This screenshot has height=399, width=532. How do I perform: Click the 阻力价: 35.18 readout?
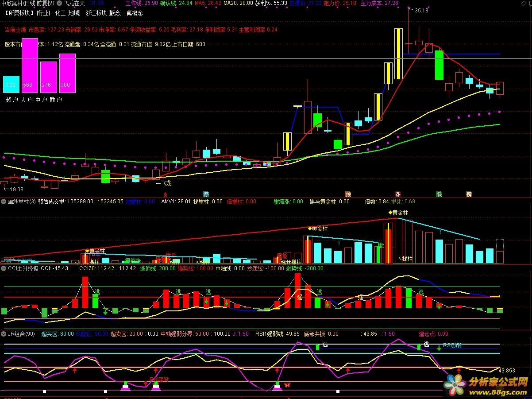point(340,3)
